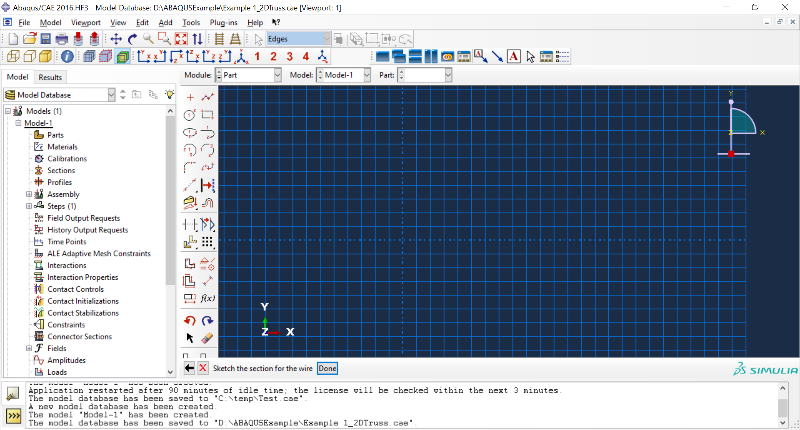The height and width of the screenshot is (430, 800).
Task: Click the Query information icon
Action: 67,57
